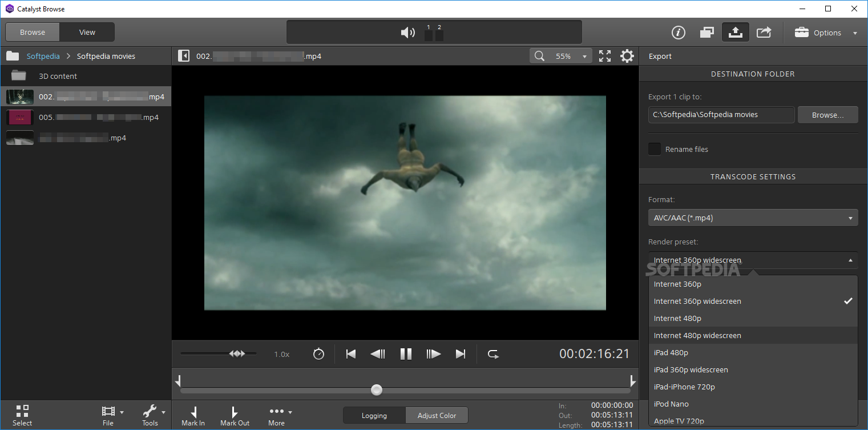
Task: Show the Logging panel
Action: [374, 415]
